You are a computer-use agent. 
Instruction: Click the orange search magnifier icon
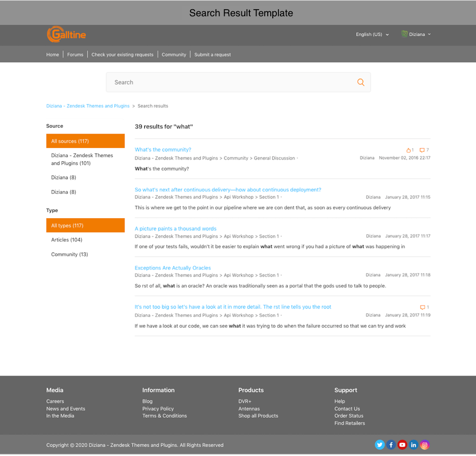coord(361,82)
